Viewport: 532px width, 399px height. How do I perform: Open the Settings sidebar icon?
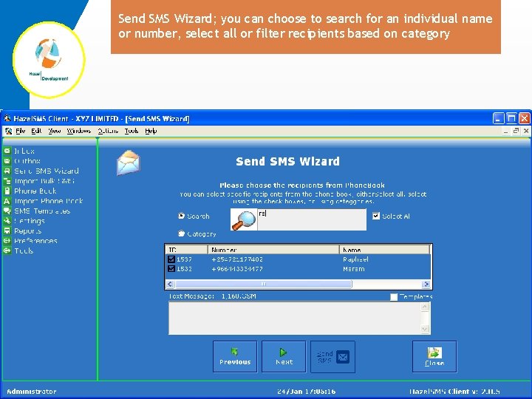click(7, 221)
